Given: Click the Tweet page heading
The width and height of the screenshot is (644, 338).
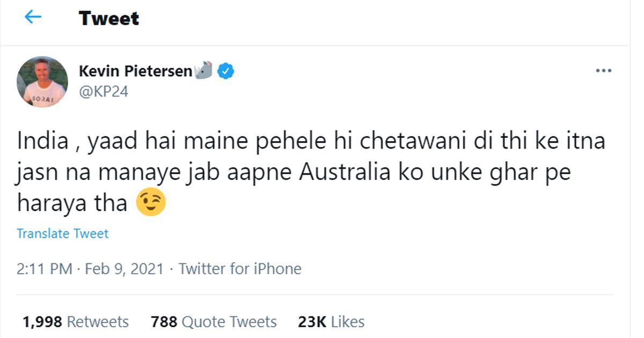Looking at the screenshot, I should pyautogui.click(x=109, y=18).
